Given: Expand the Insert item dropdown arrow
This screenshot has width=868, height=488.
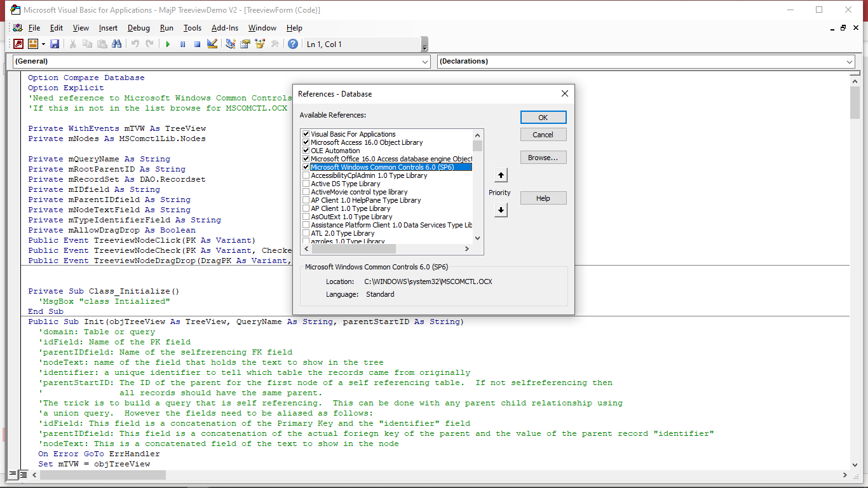Looking at the screenshot, I should [x=43, y=44].
